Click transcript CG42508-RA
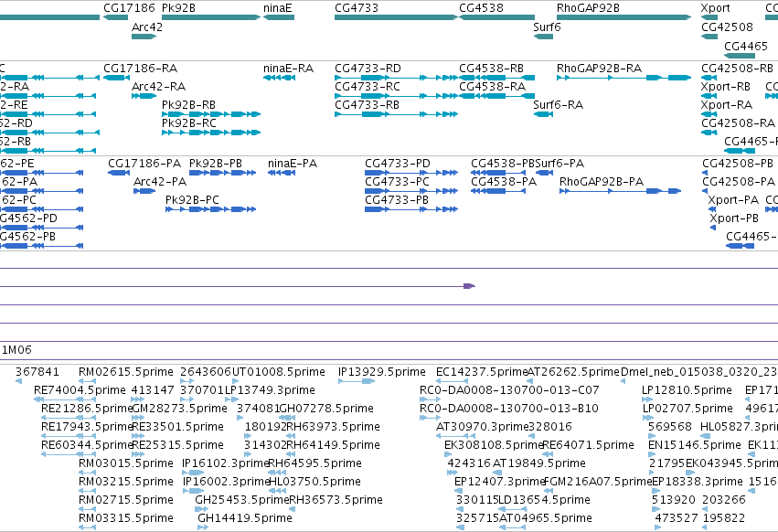Screen dimensions: 778x532 pyautogui.click(x=738, y=123)
